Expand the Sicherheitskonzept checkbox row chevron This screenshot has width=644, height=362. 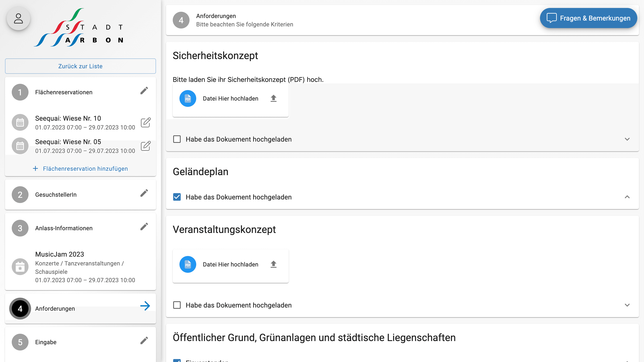pos(627,139)
